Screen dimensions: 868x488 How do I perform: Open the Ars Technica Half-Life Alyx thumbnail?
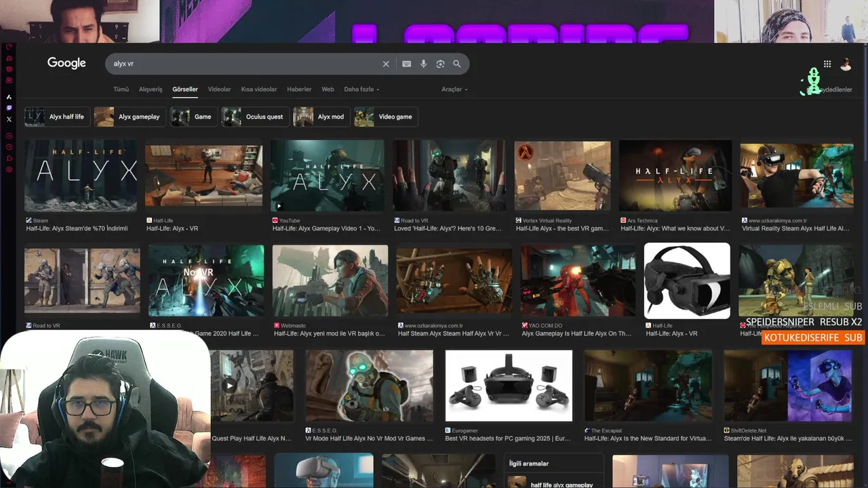(675, 176)
